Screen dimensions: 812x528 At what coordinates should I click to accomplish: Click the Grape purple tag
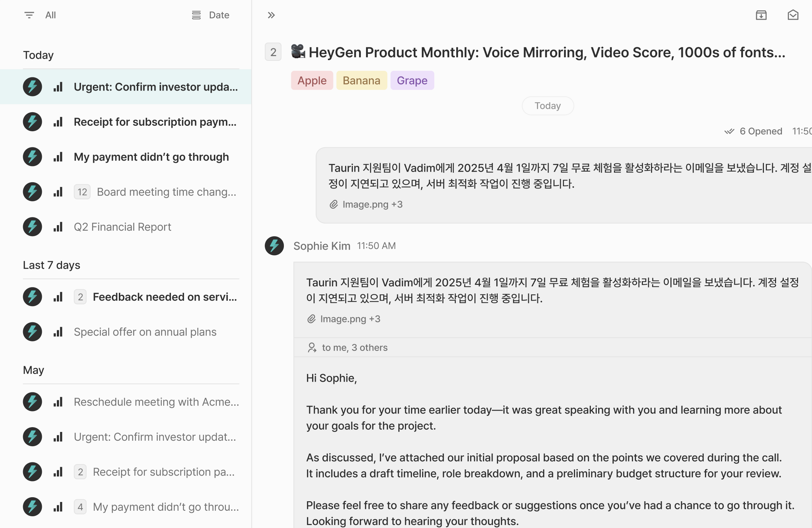click(412, 80)
